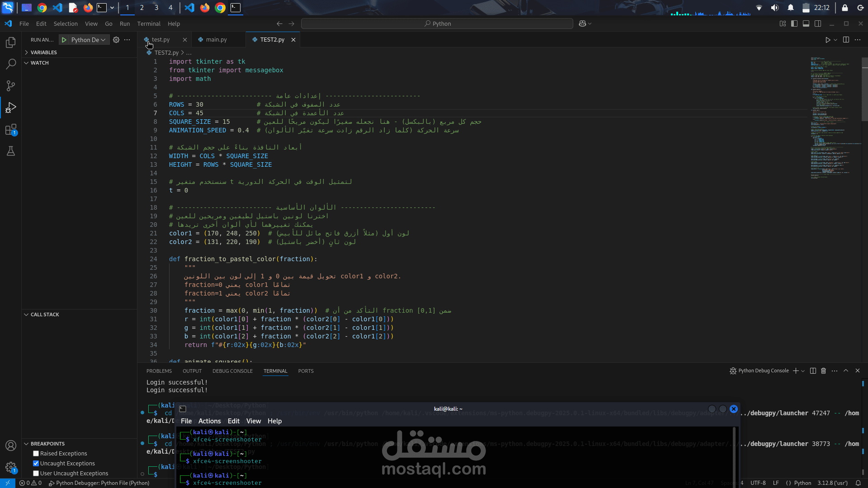Go forward in navigation history

tap(291, 23)
